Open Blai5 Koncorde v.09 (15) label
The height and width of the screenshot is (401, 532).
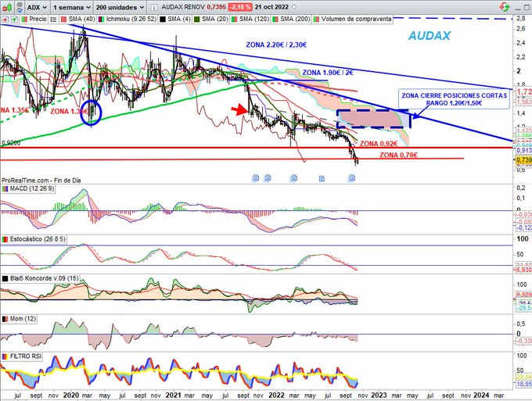[44, 278]
